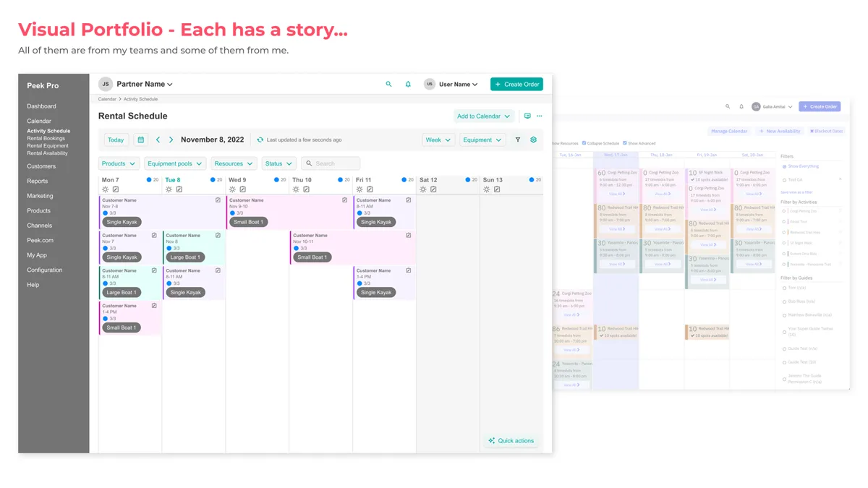
Task: Select Rental Bookings in the sidebar
Action: pos(46,138)
